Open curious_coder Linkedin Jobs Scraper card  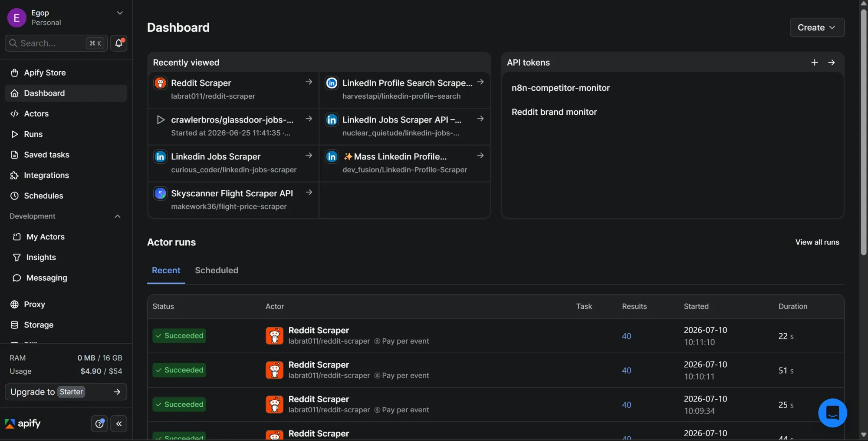coord(233,163)
